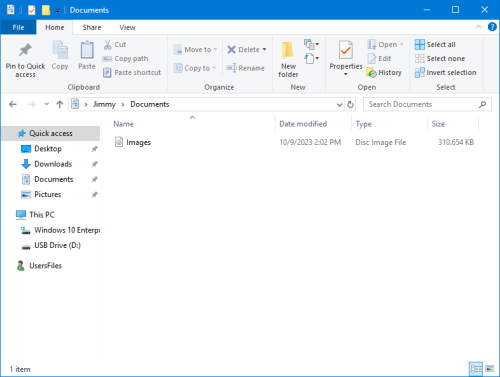Image resolution: width=500 pixels, height=377 pixels.
Task: Click Select all
Action: coord(435,45)
